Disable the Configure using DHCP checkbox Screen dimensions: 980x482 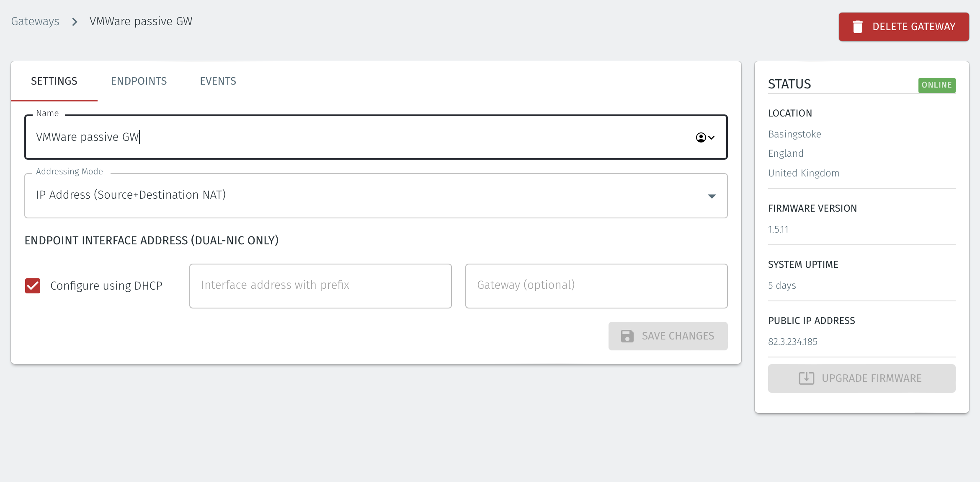pos(32,285)
